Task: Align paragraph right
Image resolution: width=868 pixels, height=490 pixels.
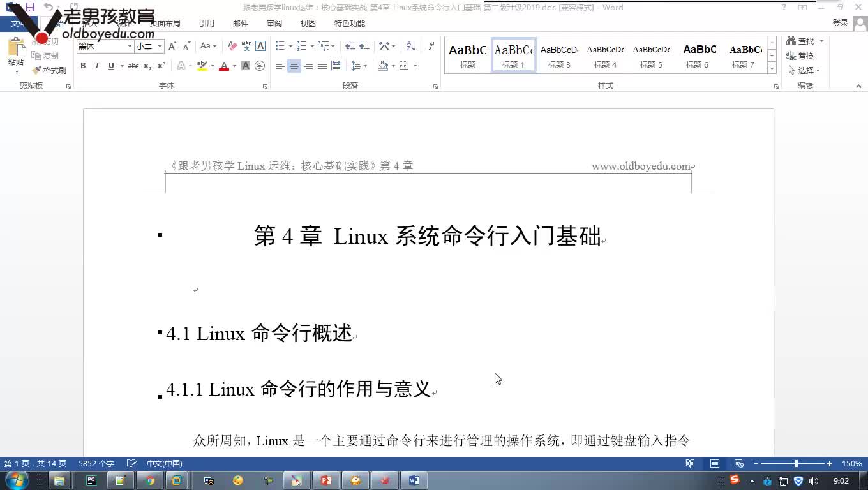Action: pos(308,66)
